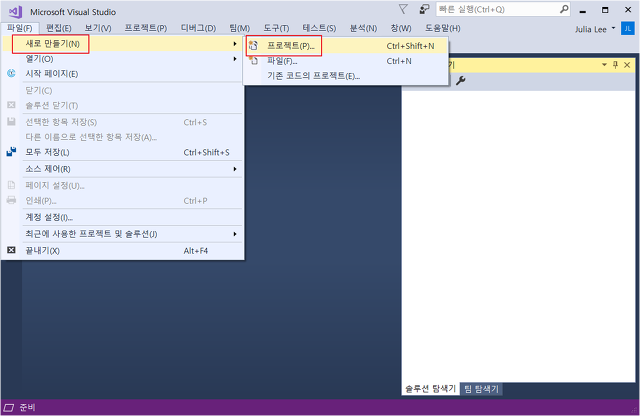Screen dimensions: 640x416
Task: Open the Julia Lee account dropdown
Action: click(613, 28)
